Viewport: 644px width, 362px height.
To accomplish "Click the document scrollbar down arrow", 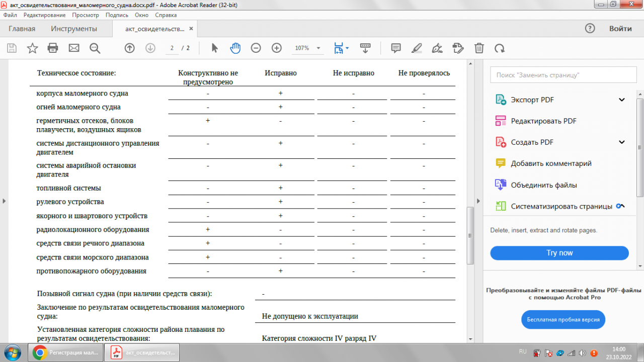I will pos(470,339).
